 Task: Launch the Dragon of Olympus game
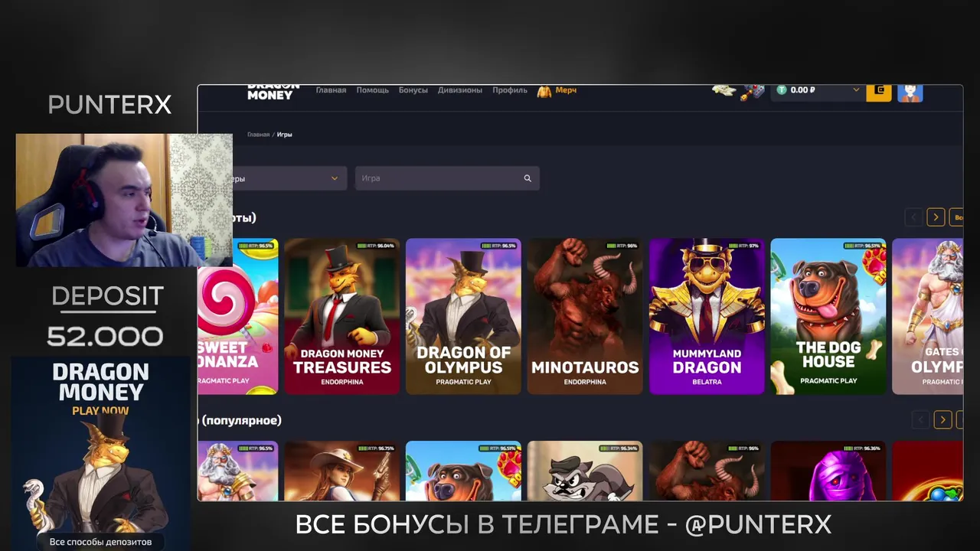(463, 316)
